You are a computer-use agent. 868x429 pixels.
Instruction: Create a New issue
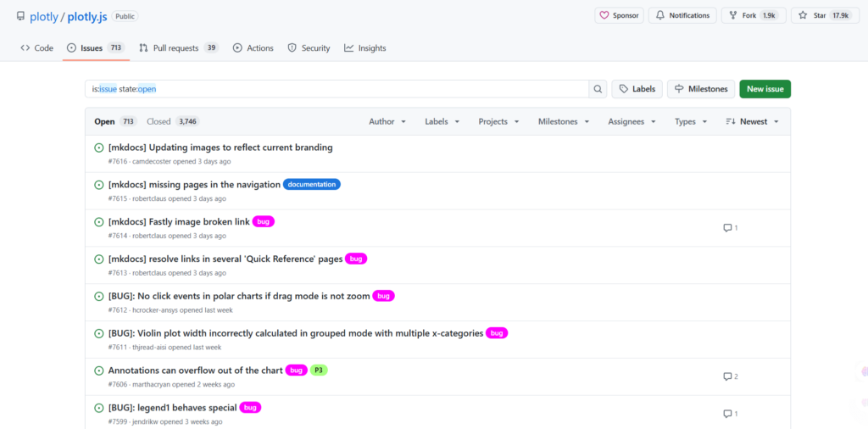pos(765,89)
